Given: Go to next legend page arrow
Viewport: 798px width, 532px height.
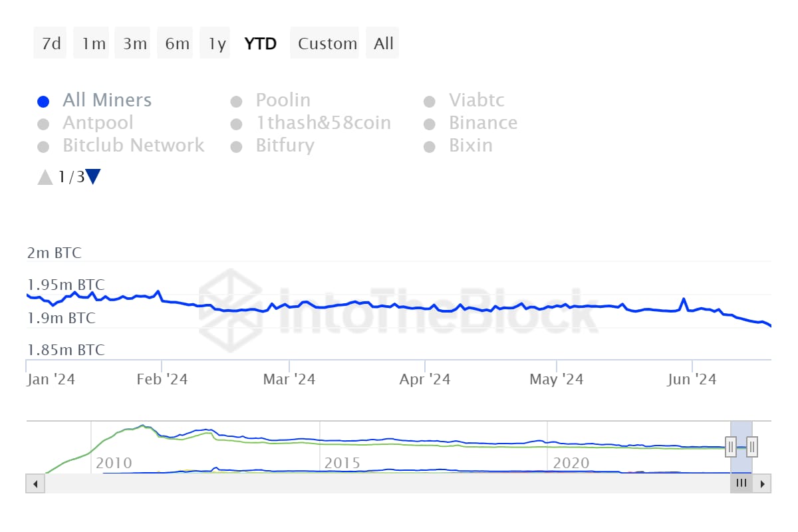Looking at the screenshot, I should click(x=93, y=177).
